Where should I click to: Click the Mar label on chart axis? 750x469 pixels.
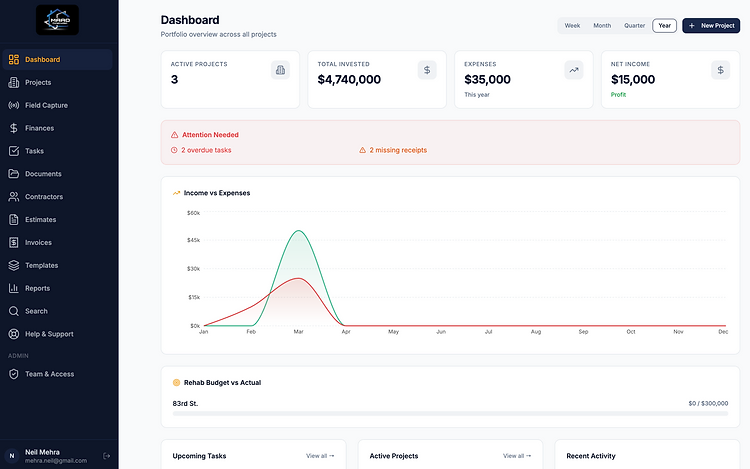click(x=298, y=332)
